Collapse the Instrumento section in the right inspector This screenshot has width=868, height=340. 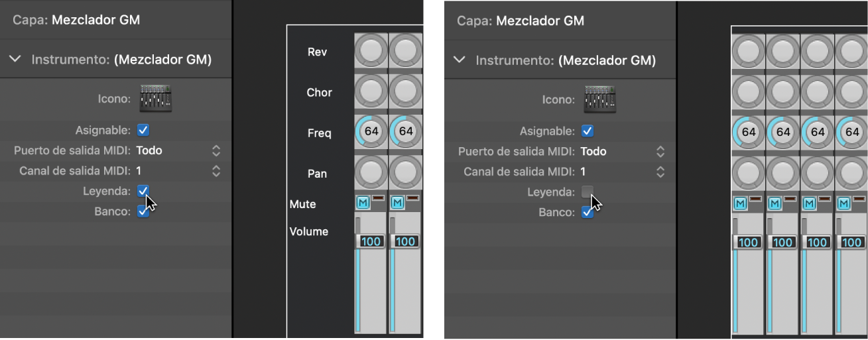point(460,60)
